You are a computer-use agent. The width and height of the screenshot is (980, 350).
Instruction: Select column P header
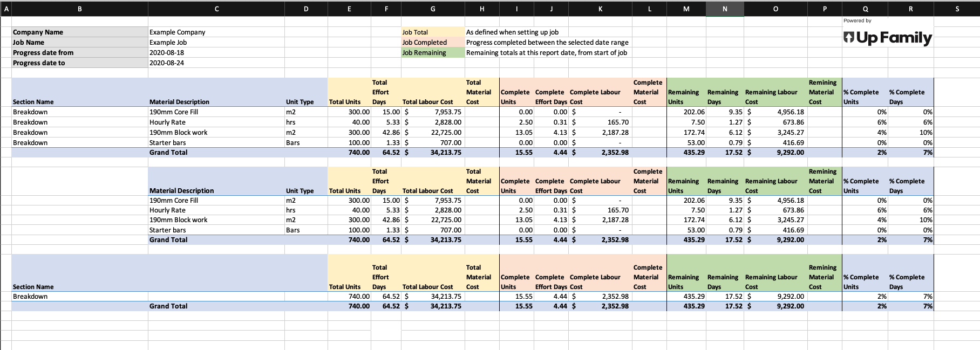point(825,9)
